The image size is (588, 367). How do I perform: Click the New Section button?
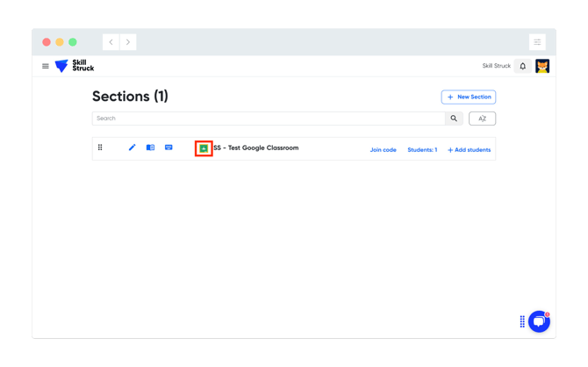point(469,97)
